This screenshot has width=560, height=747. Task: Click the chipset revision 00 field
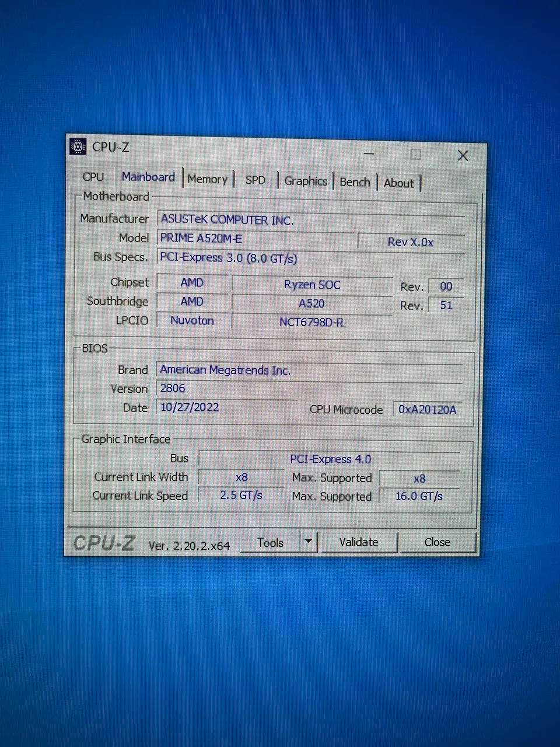tap(446, 287)
